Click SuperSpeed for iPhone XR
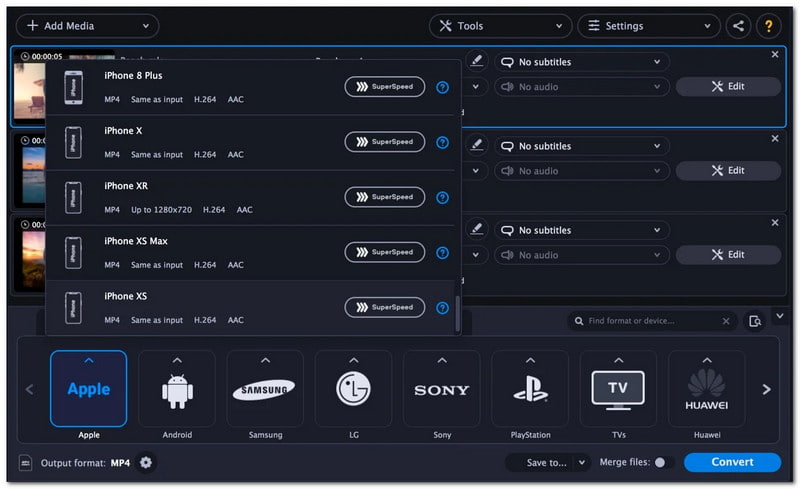 [385, 197]
